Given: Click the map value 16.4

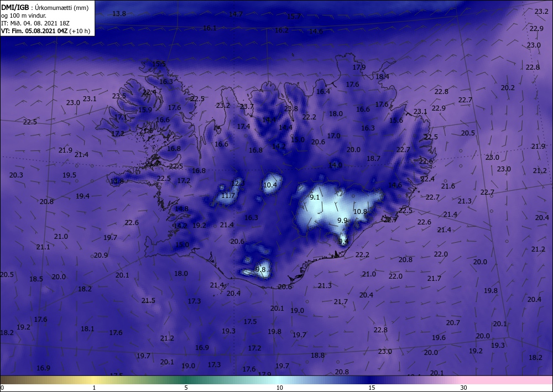Looking at the screenshot, I should 323,92.
